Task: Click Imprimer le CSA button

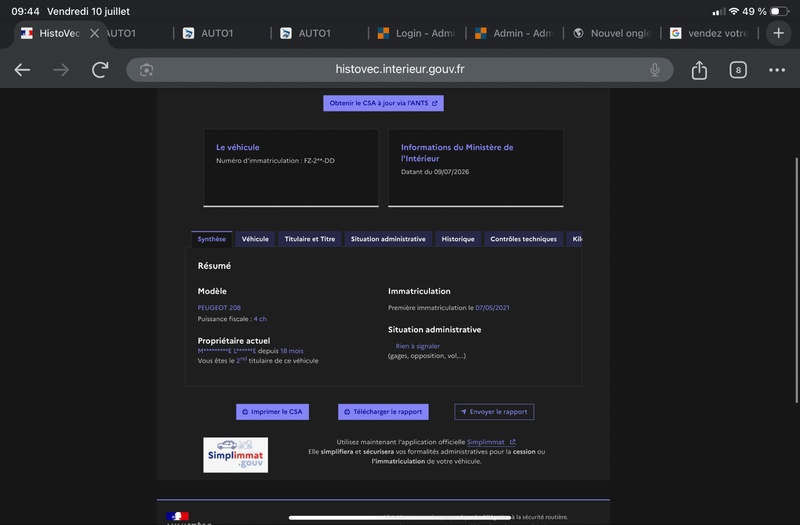Action: tap(272, 412)
